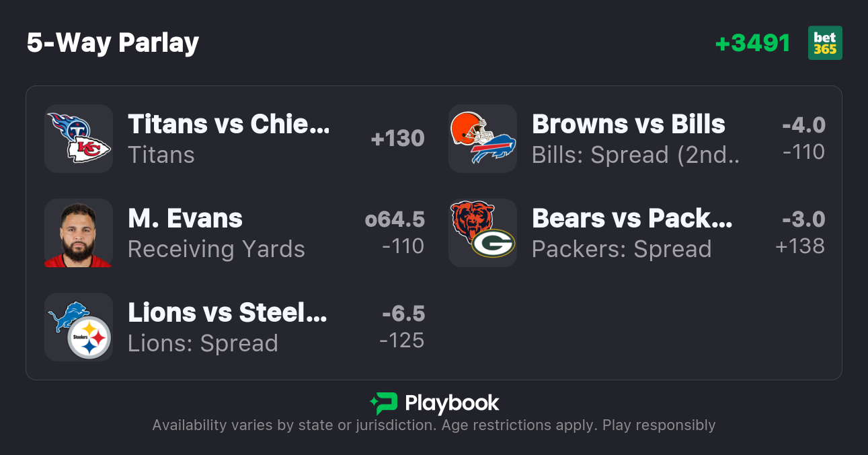Click the bet365 sportsbook logo
The height and width of the screenshot is (455, 868).
coord(825,43)
